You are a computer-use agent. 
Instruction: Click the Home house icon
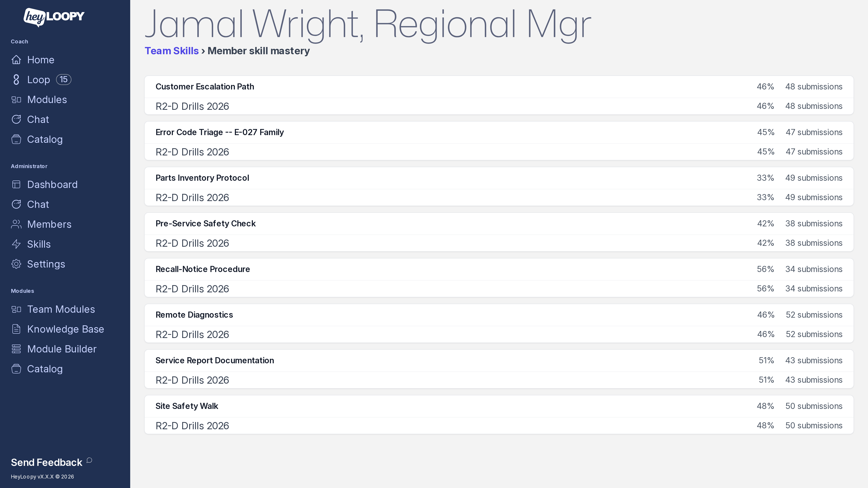pyautogui.click(x=16, y=60)
